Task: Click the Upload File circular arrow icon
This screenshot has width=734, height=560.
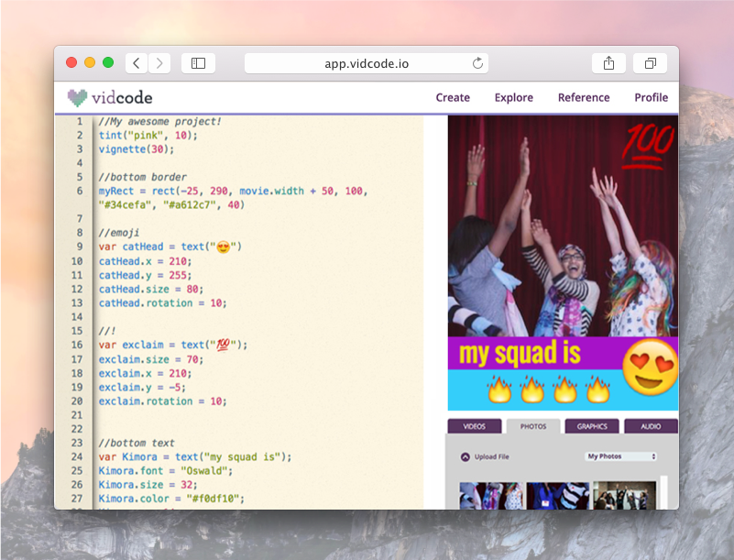Action: [466, 456]
